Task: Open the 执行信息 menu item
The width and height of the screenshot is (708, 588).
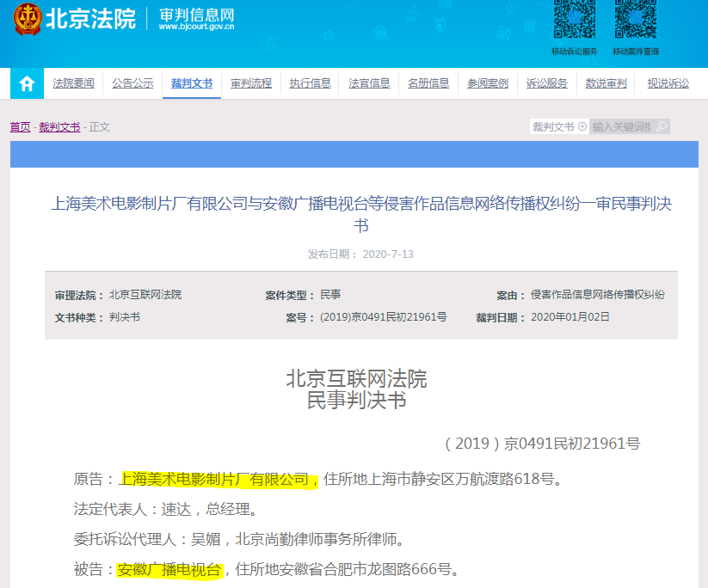Action: tap(311, 83)
